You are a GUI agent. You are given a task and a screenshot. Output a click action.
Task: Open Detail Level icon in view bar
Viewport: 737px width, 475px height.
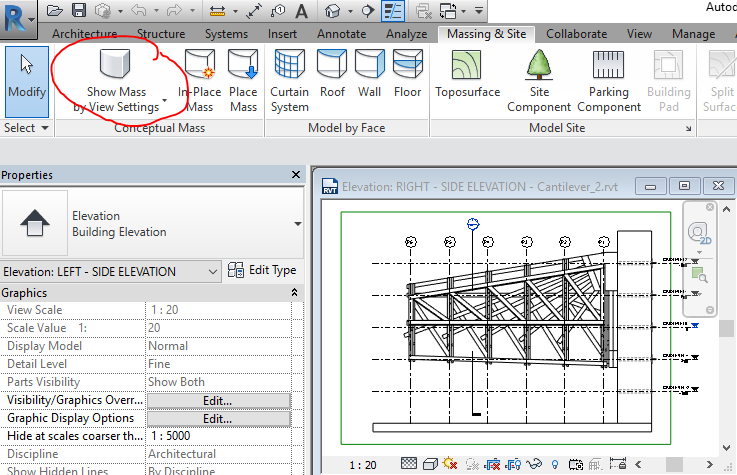408,464
